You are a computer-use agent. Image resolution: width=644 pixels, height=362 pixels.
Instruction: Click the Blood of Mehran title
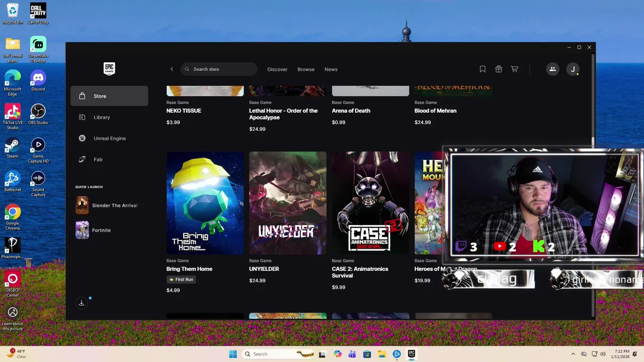(435, 111)
